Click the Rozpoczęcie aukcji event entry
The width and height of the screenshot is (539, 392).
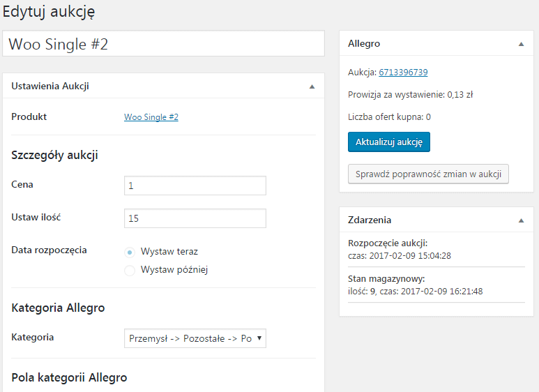click(436, 249)
